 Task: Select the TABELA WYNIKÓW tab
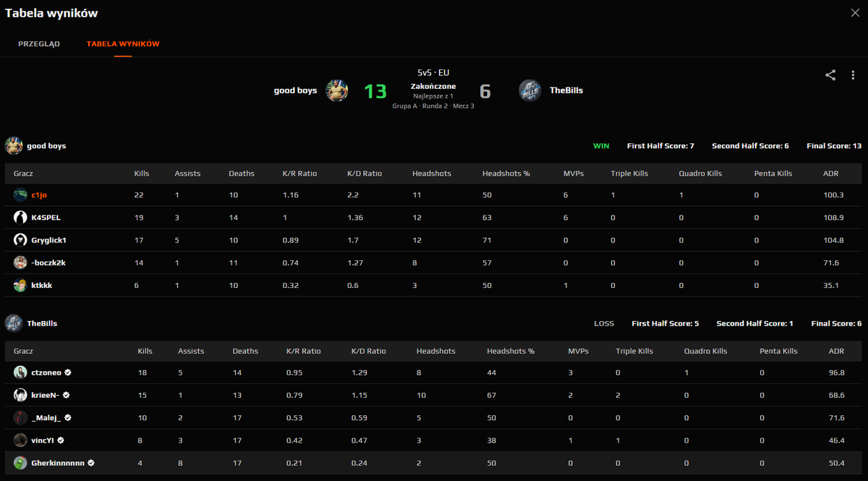click(123, 44)
